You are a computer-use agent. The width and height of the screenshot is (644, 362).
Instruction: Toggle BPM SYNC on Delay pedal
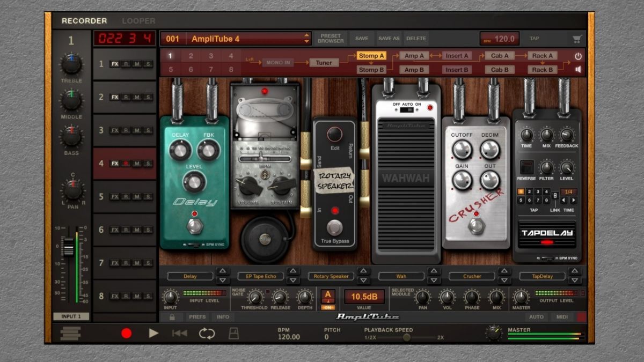point(195,245)
